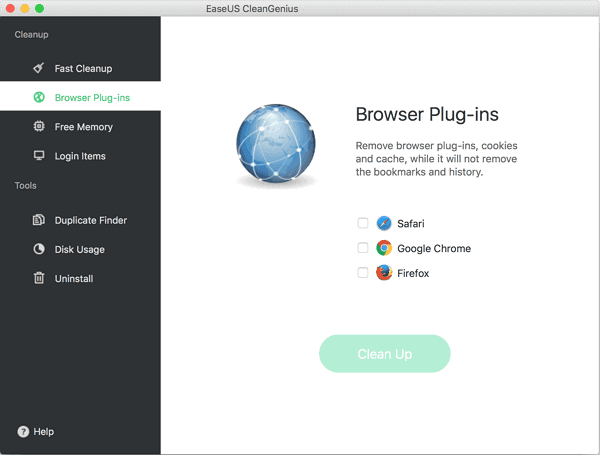The height and width of the screenshot is (455, 600).
Task: Switch to Free Memory panel
Action: [83, 127]
